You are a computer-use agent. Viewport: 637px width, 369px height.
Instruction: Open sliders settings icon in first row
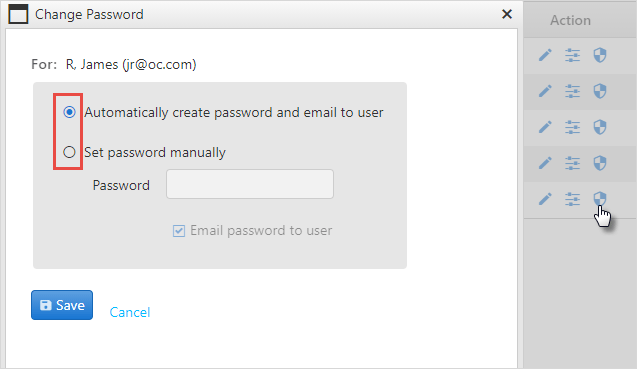[x=572, y=55]
